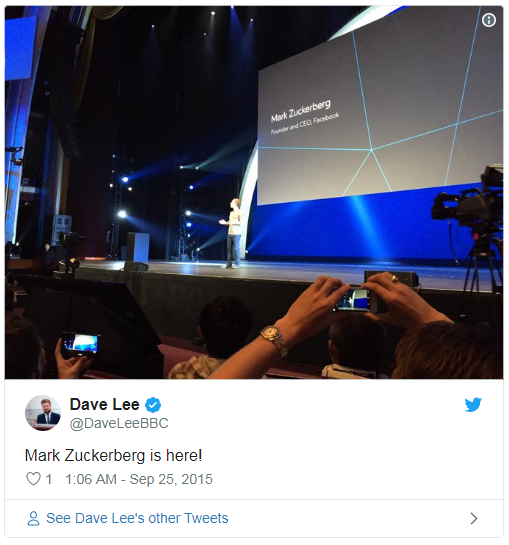509x545 pixels.
Task: Open the Dave Lee display name
Action: point(105,405)
